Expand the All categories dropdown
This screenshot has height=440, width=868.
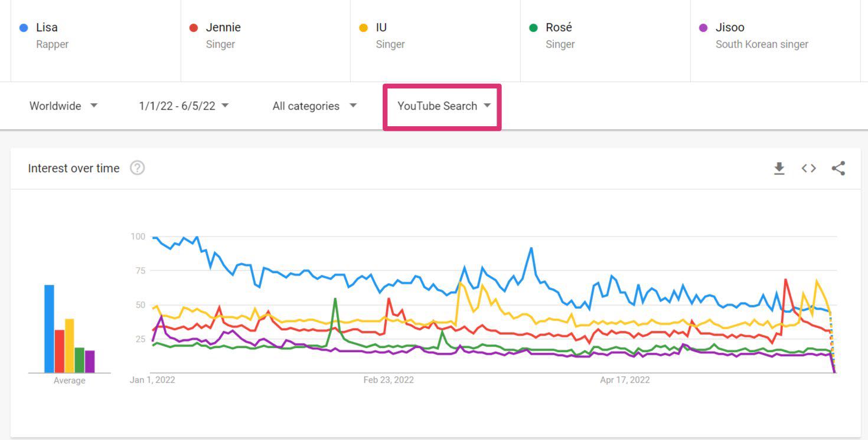coord(314,106)
